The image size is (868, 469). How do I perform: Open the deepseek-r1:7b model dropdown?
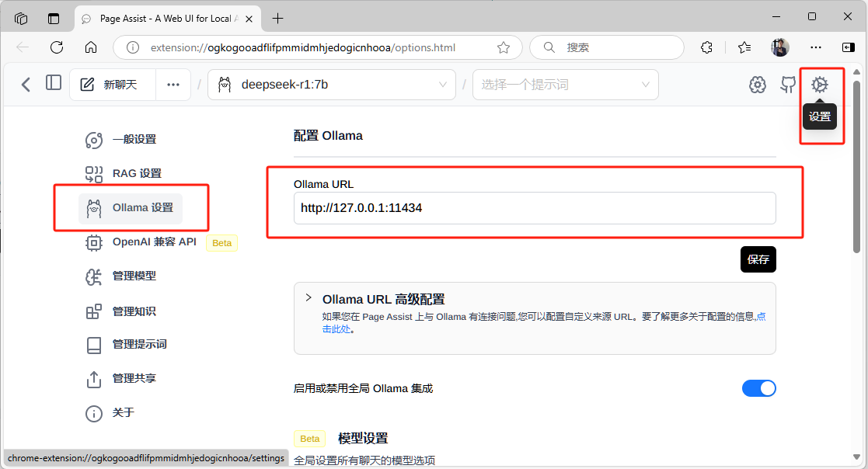pos(332,85)
